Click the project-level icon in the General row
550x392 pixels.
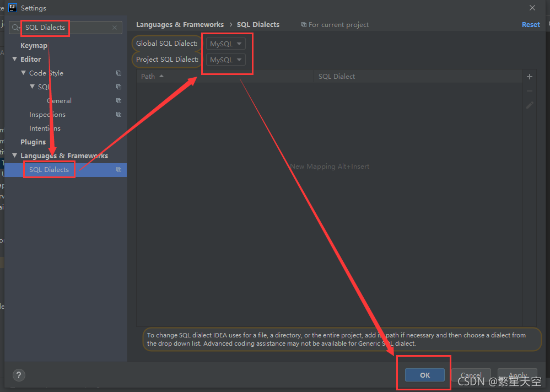pos(118,101)
